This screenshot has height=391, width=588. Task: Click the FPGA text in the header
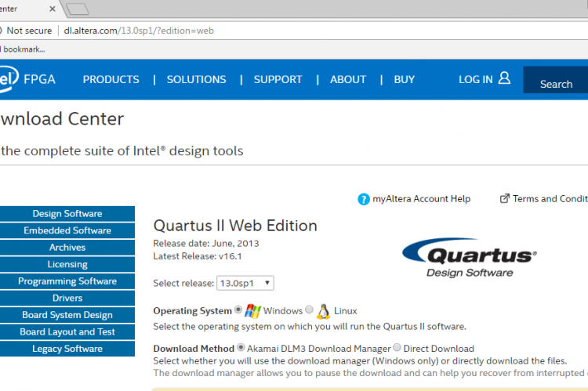[39, 79]
